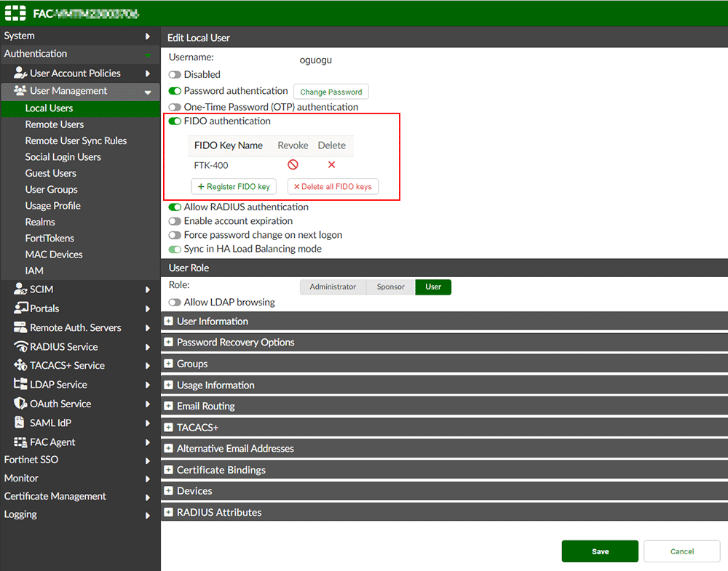
Task: Toggle Sync in HA Load Balancing mode
Action: pyautogui.click(x=175, y=249)
